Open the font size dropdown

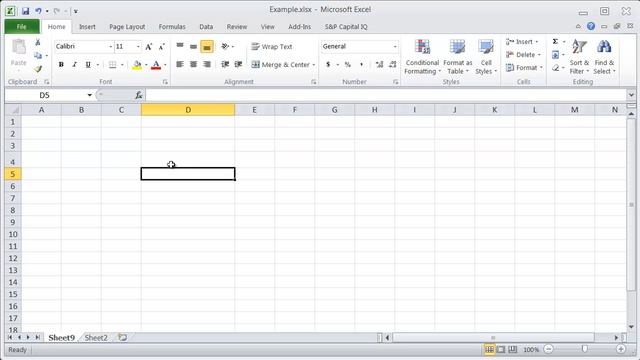138,47
